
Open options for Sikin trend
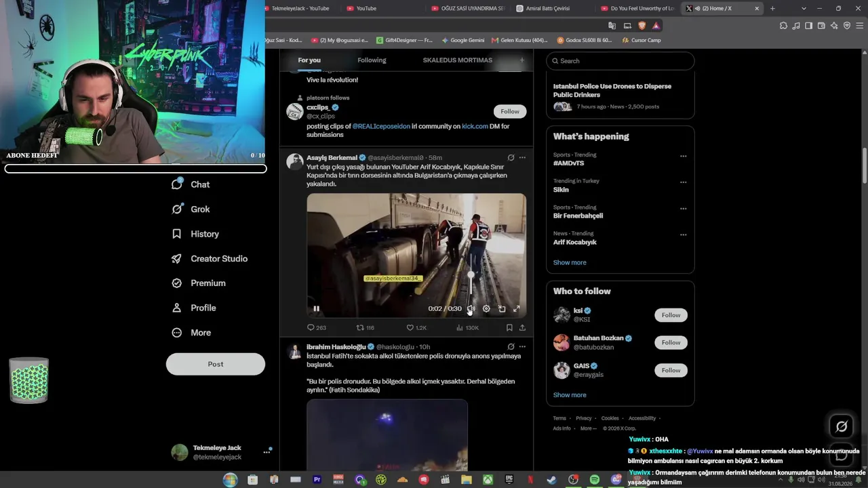click(683, 182)
